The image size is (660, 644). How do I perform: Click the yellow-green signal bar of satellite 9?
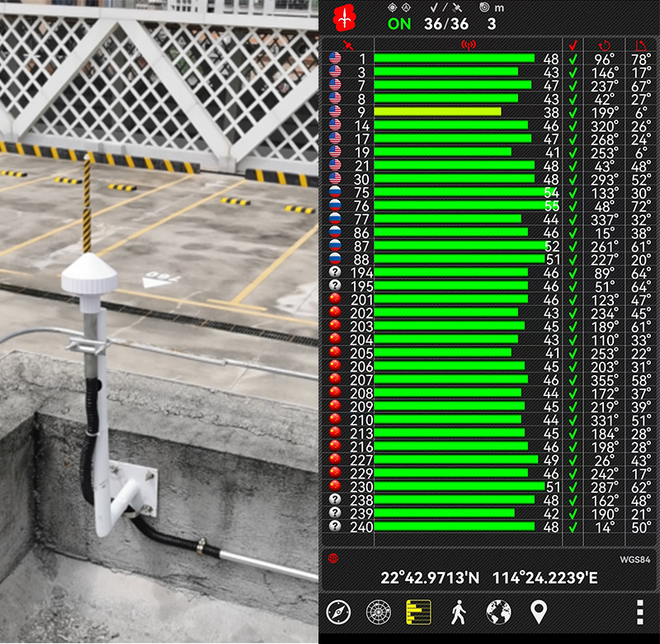pos(437,111)
